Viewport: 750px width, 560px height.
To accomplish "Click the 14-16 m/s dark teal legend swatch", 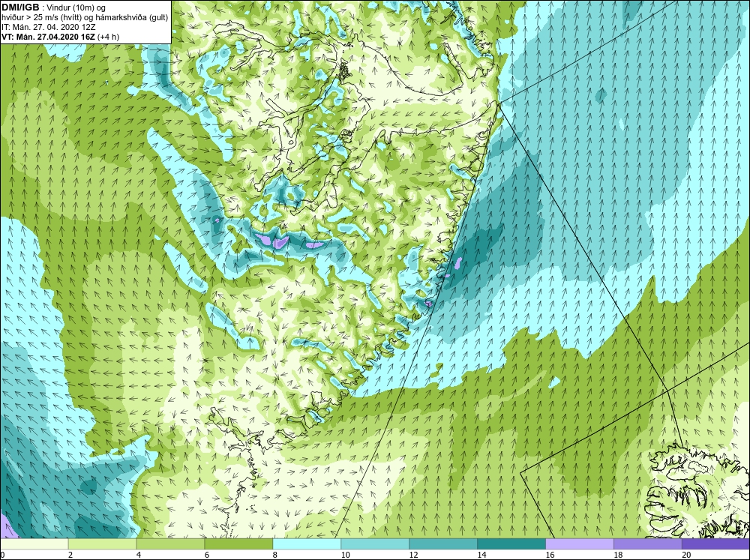I will click(x=511, y=544).
